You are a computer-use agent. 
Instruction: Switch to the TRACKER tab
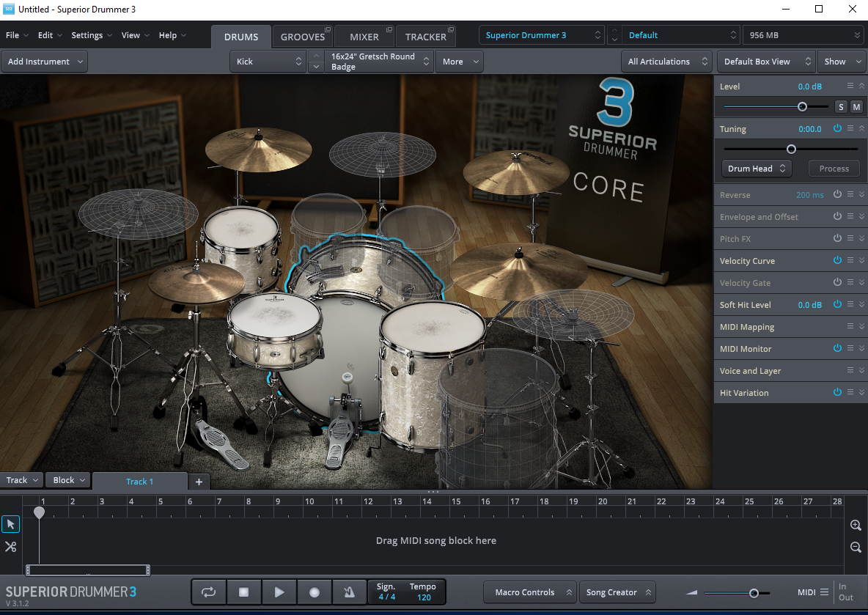pos(426,37)
